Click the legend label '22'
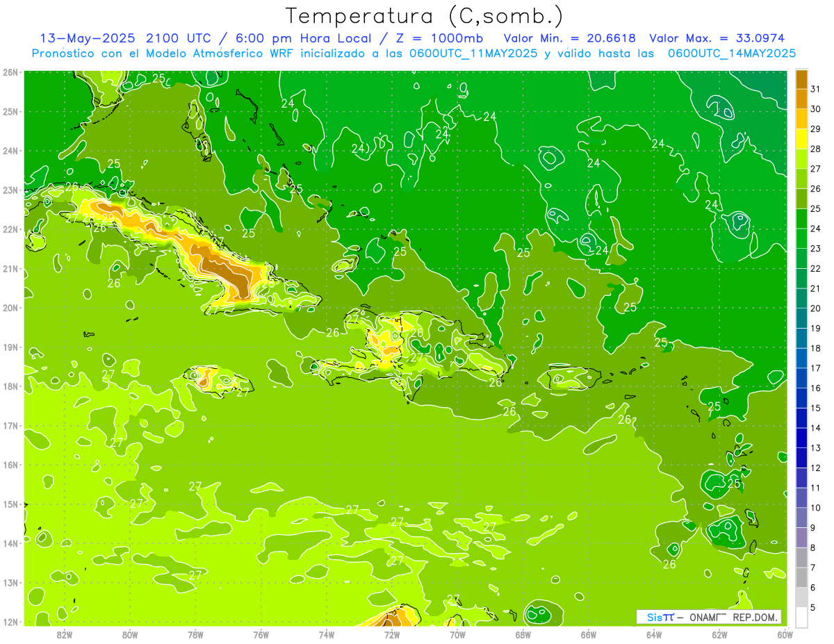The image size is (834, 644). pyautogui.click(x=815, y=268)
